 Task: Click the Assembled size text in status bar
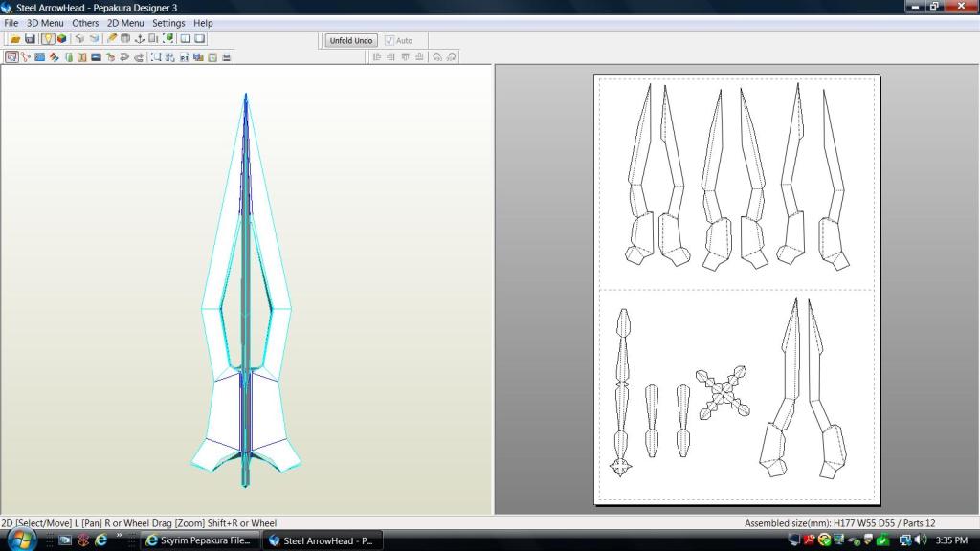pos(839,523)
